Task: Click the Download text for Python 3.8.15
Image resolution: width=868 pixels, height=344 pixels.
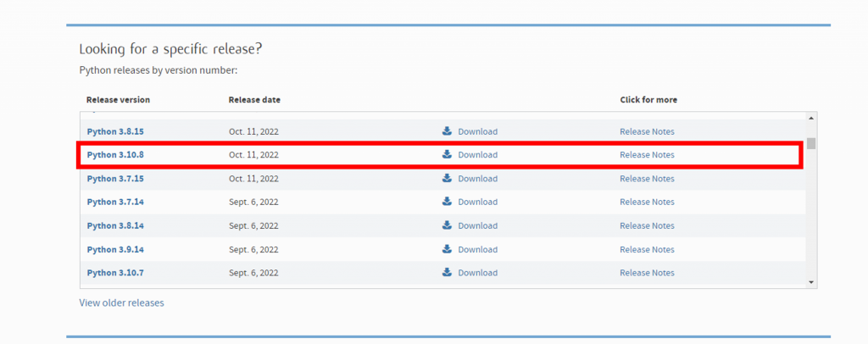Action: point(478,131)
